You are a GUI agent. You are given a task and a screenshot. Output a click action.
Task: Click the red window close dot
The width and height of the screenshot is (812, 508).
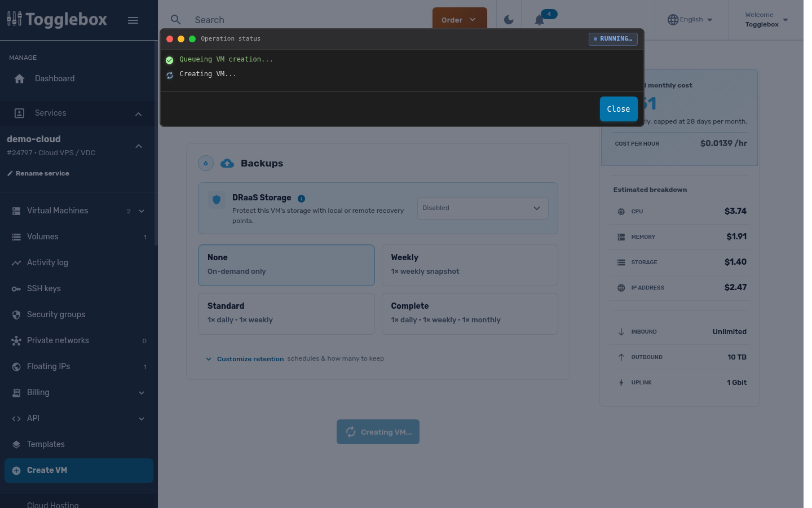(x=170, y=39)
